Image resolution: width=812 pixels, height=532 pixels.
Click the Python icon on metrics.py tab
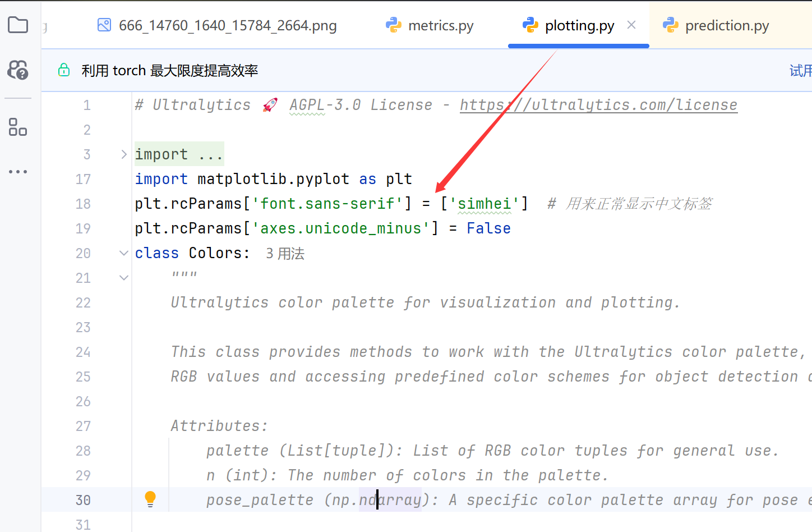(394, 25)
